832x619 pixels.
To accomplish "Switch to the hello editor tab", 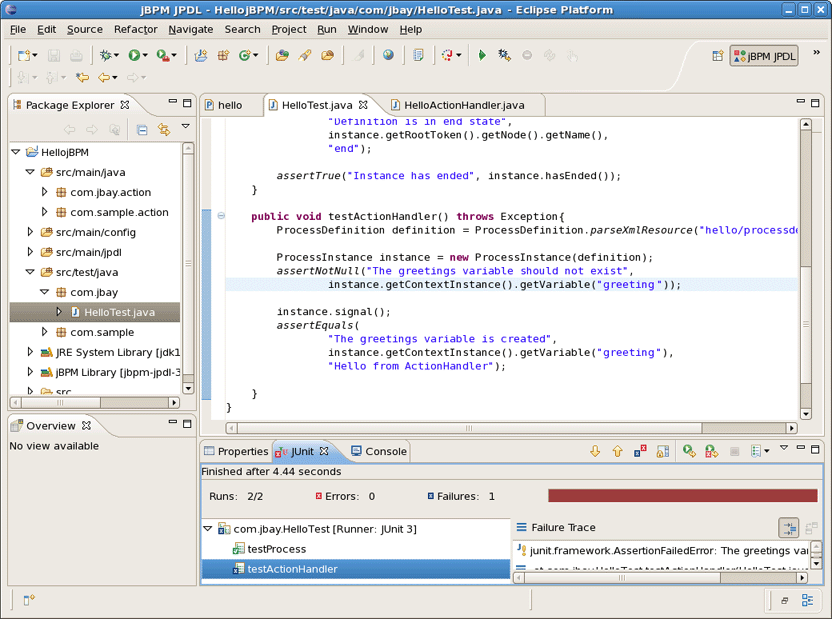I will [x=224, y=105].
